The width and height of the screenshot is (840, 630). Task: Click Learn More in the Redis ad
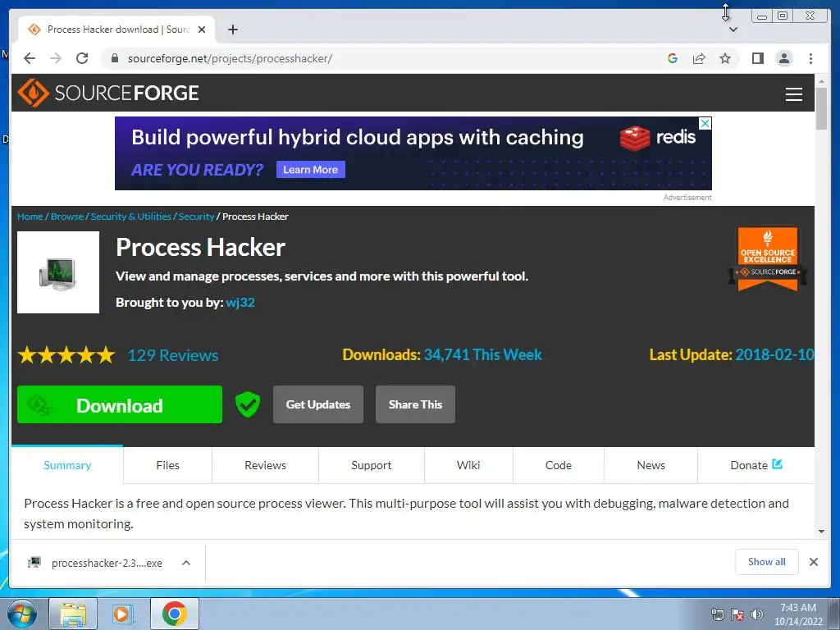pyautogui.click(x=310, y=169)
